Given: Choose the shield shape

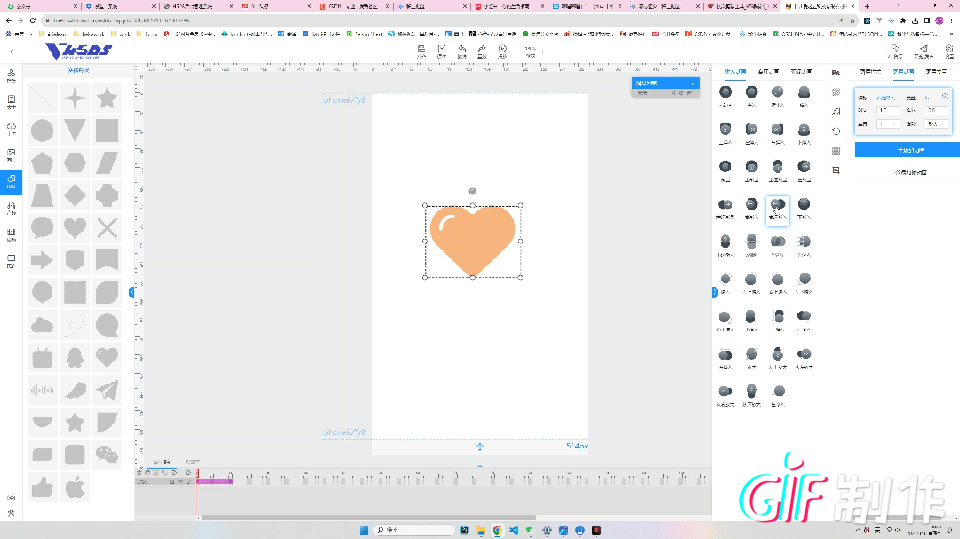Looking at the screenshot, I should click(x=75, y=260).
